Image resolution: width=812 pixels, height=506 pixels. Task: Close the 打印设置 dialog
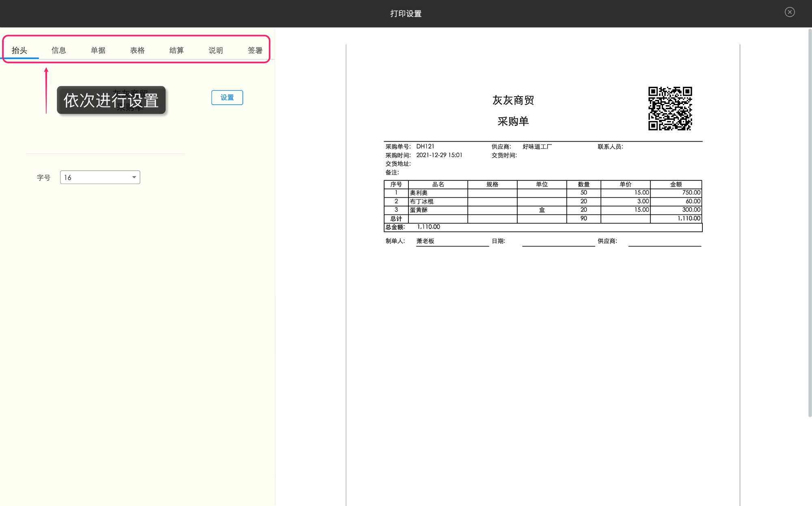click(x=789, y=12)
